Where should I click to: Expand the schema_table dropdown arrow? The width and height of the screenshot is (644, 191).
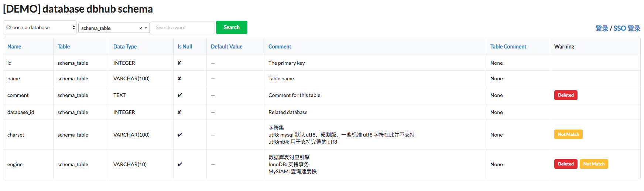click(146, 28)
